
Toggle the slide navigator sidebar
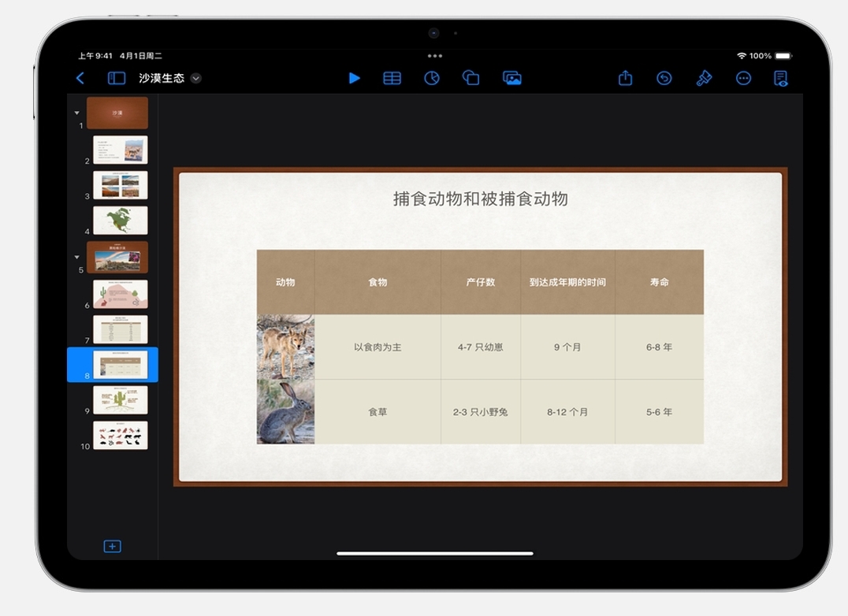click(117, 78)
